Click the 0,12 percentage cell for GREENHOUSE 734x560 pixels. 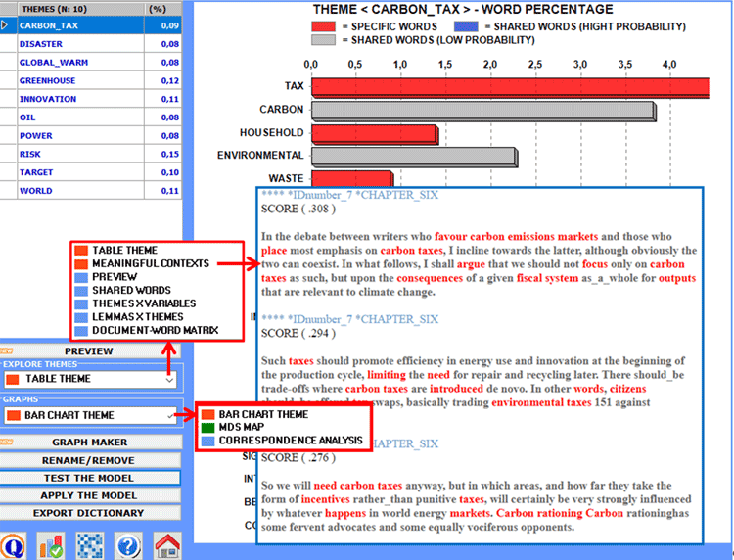tap(162, 80)
